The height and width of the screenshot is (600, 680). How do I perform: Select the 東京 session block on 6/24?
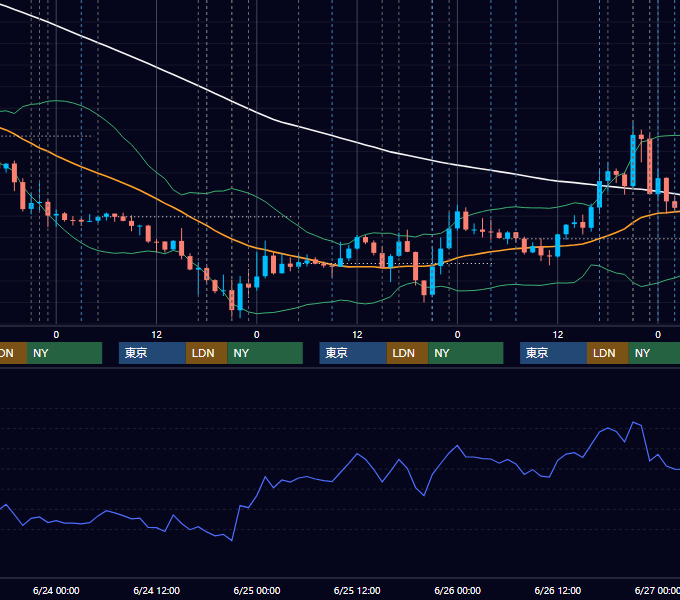[152, 353]
